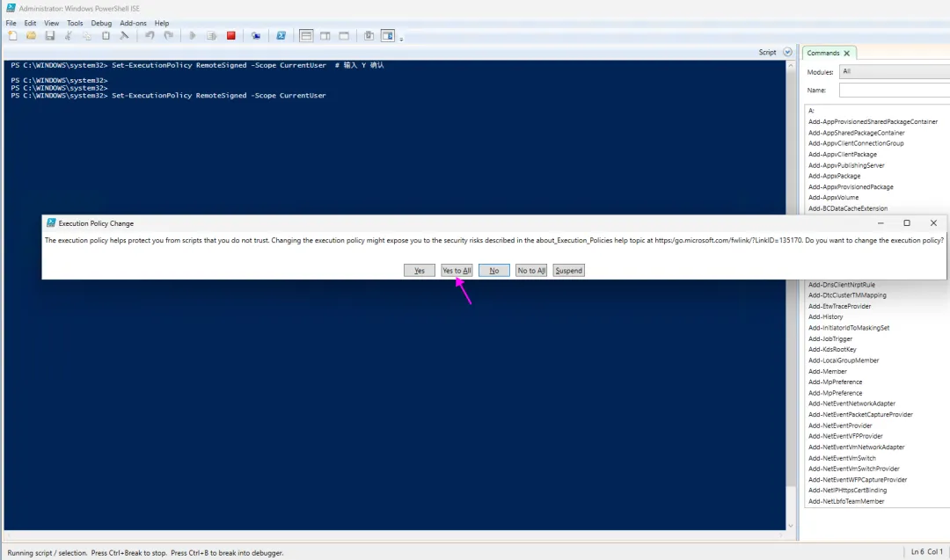Click Show Script Pane Maximized icon
This screenshot has width=950, height=560.
[x=344, y=36]
